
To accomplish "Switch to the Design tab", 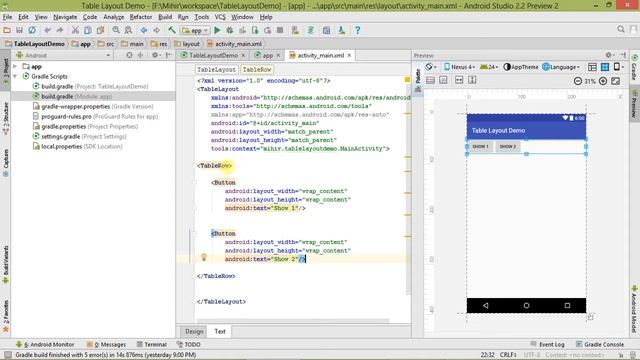I will [x=194, y=331].
